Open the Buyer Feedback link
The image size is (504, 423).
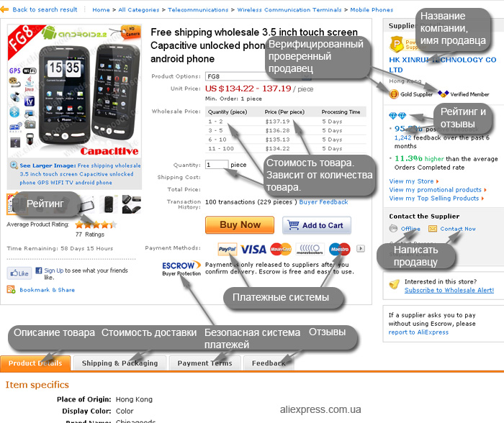pos(323,202)
